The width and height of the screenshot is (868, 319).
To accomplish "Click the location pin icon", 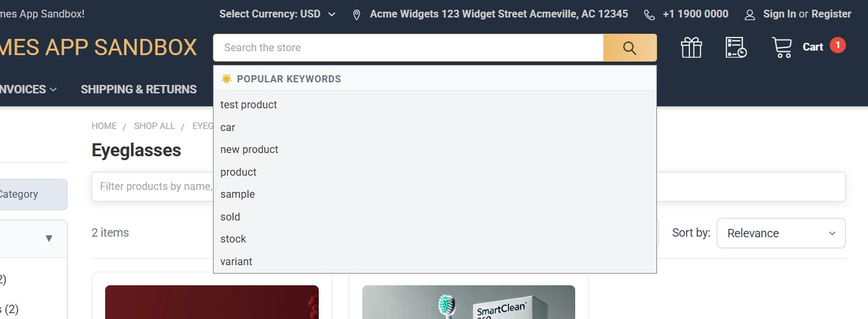I will 356,14.
